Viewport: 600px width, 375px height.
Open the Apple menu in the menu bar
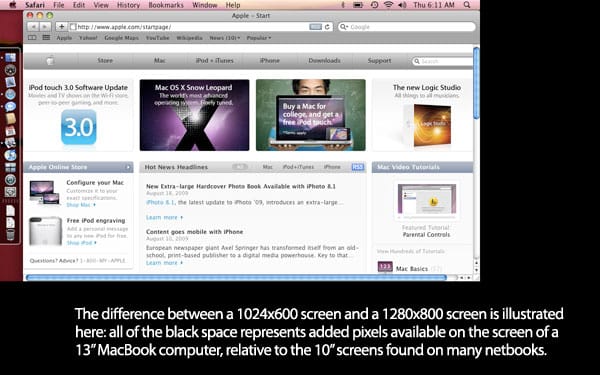coord(12,5)
